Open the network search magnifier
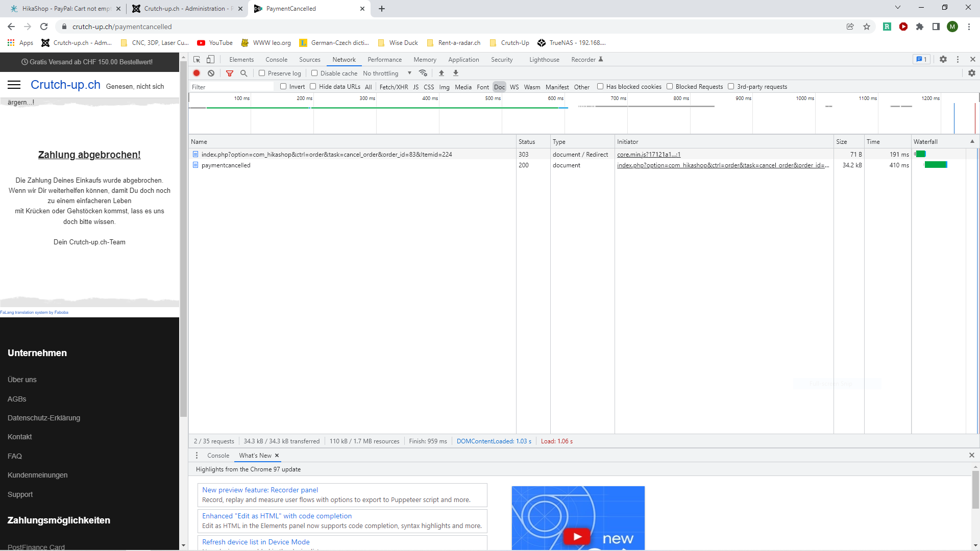This screenshot has width=980, height=551. (244, 73)
